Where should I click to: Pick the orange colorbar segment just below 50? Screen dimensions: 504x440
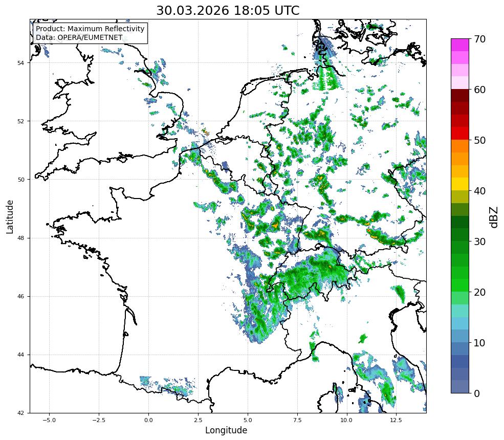460,146
